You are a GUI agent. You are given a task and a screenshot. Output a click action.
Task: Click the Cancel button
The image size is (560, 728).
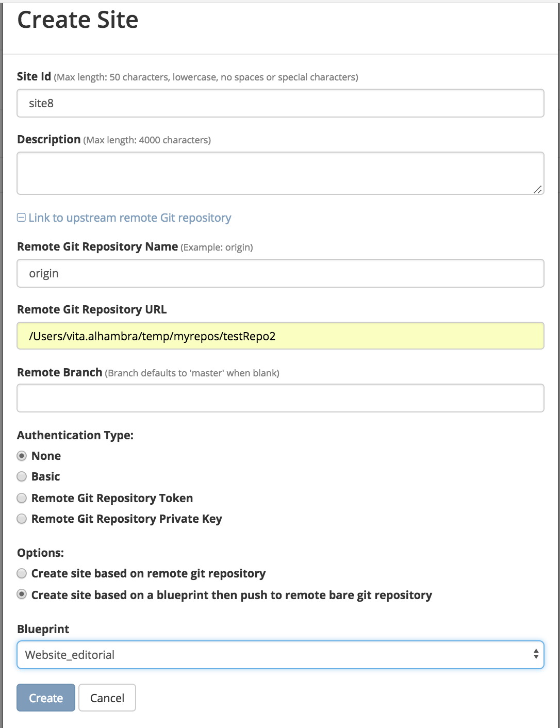(107, 698)
